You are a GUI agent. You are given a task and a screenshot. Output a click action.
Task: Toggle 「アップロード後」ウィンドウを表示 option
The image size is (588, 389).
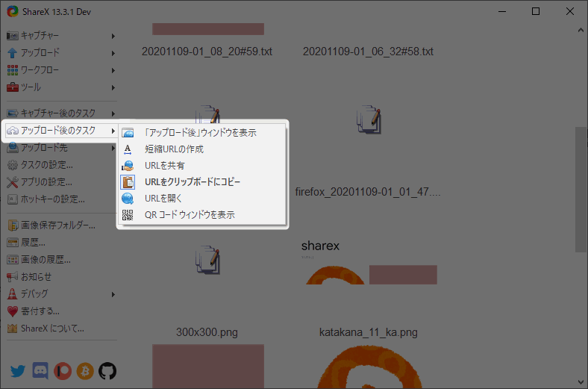click(x=201, y=133)
